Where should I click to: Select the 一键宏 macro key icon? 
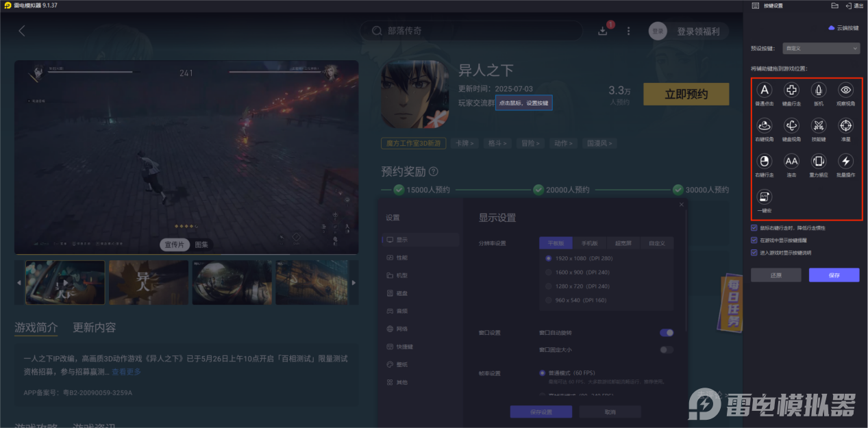(x=764, y=198)
